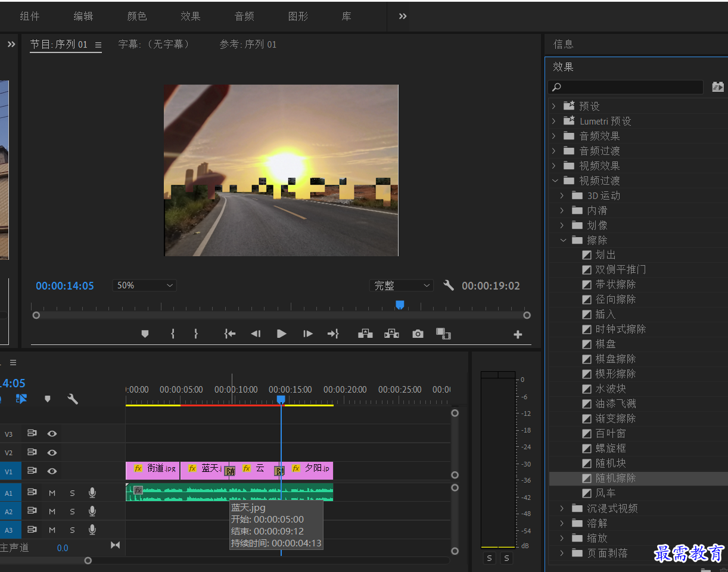The height and width of the screenshot is (572, 728).
Task: Toggle sync lock on track A1
Action: point(32,493)
